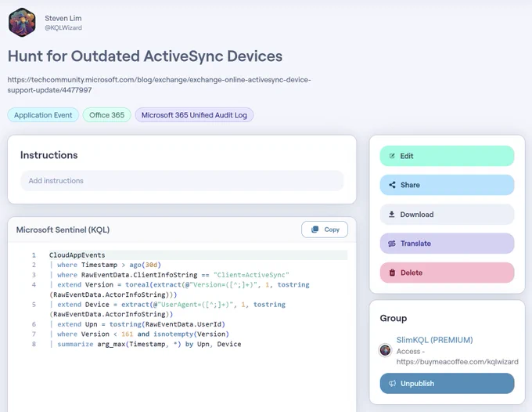Click the @KQLWizard handle

point(63,28)
